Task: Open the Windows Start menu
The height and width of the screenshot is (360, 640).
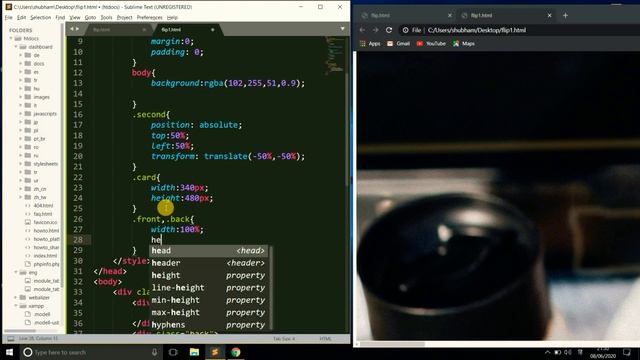Action: coord(9,352)
